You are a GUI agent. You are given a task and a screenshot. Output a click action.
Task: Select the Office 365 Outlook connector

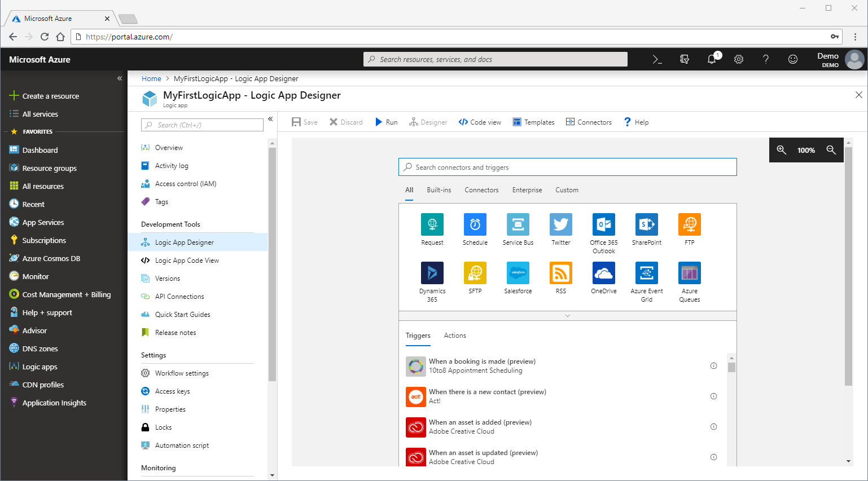point(604,224)
